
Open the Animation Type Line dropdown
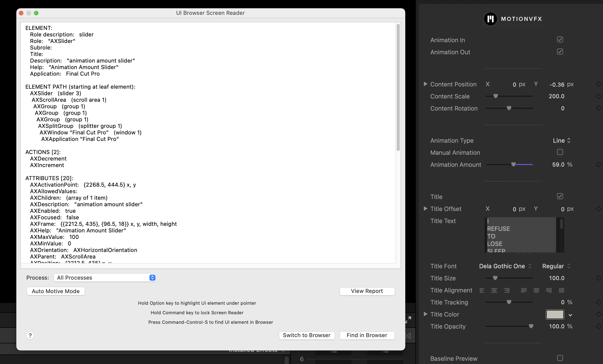click(x=562, y=140)
